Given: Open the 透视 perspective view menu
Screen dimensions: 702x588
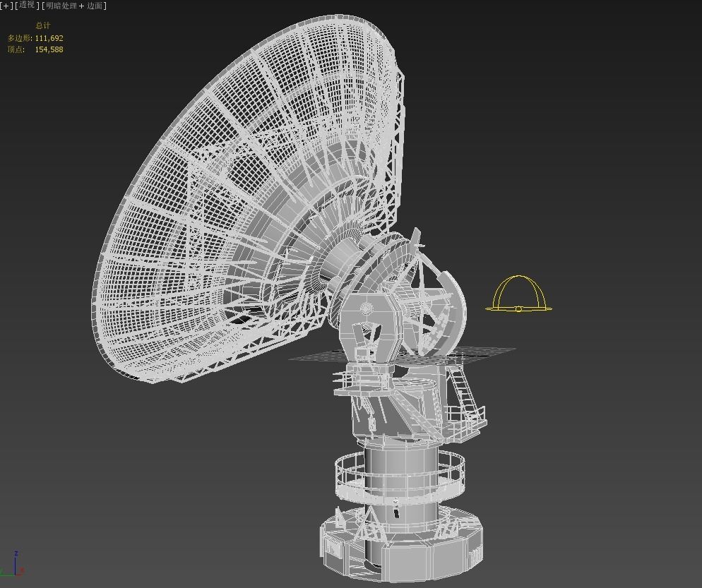Looking at the screenshot, I should tap(27, 6).
